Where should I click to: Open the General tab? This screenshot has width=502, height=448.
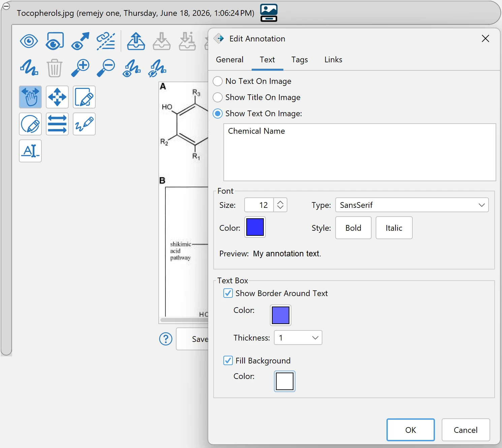230,60
